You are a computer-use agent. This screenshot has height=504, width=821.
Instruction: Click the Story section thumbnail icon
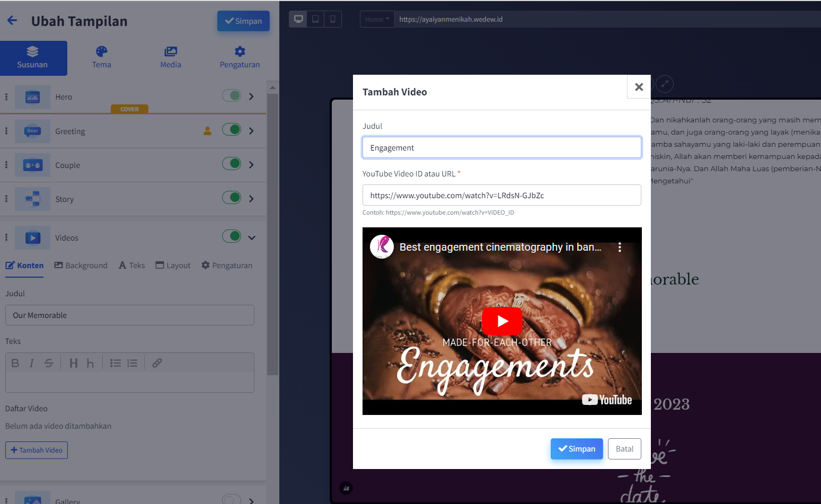(32, 199)
